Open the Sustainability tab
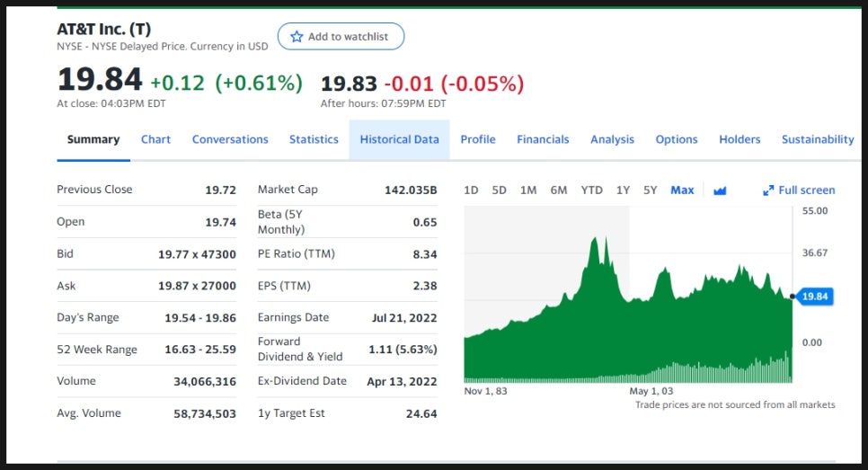 (x=817, y=139)
